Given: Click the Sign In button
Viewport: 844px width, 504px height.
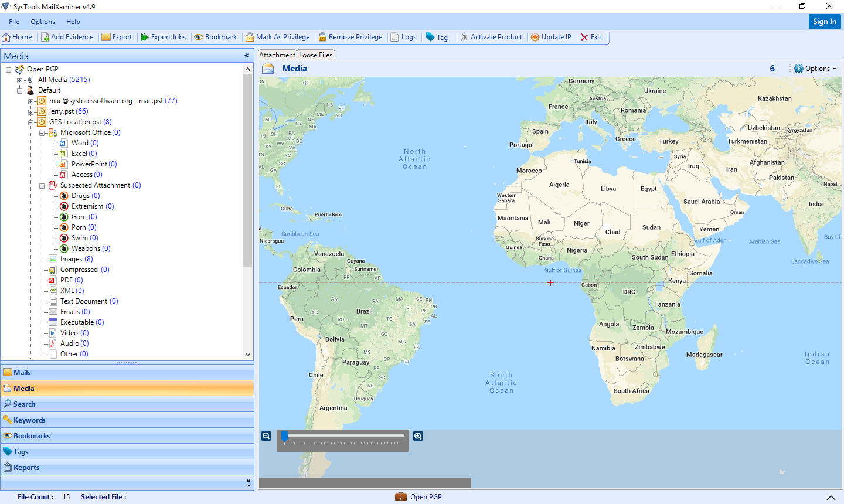Looking at the screenshot, I should [825, 21].
